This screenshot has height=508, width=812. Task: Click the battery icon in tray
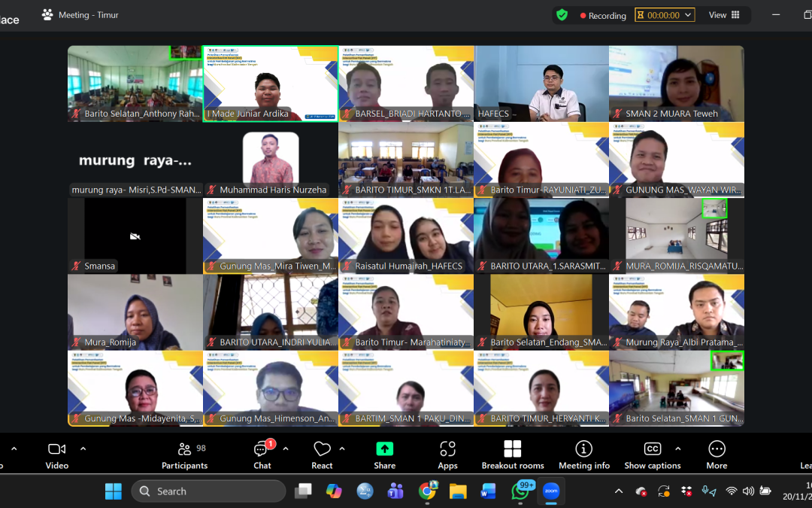765,491
